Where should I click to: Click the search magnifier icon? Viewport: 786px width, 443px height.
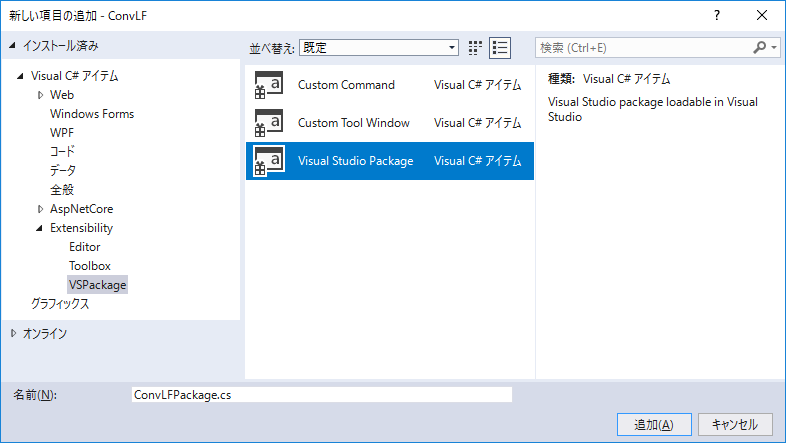click(x=759, y=48)
